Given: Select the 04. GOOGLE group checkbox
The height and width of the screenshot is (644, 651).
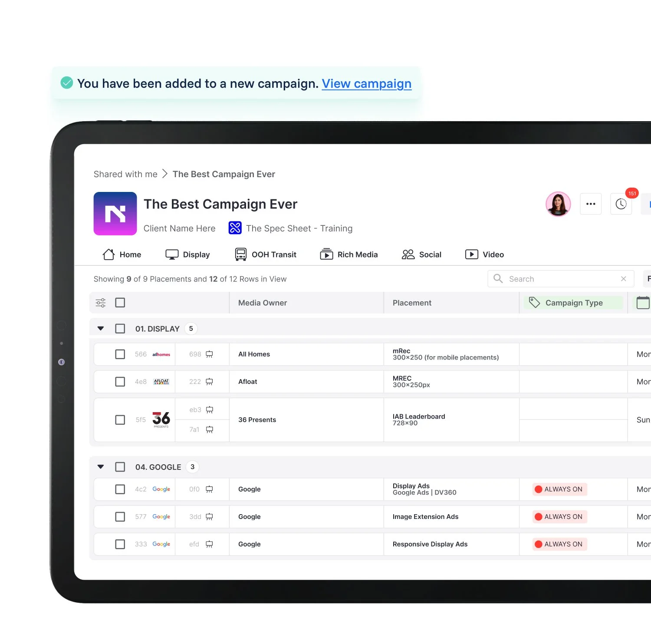Looking at the screenshot, I should (x=120, y=467).
